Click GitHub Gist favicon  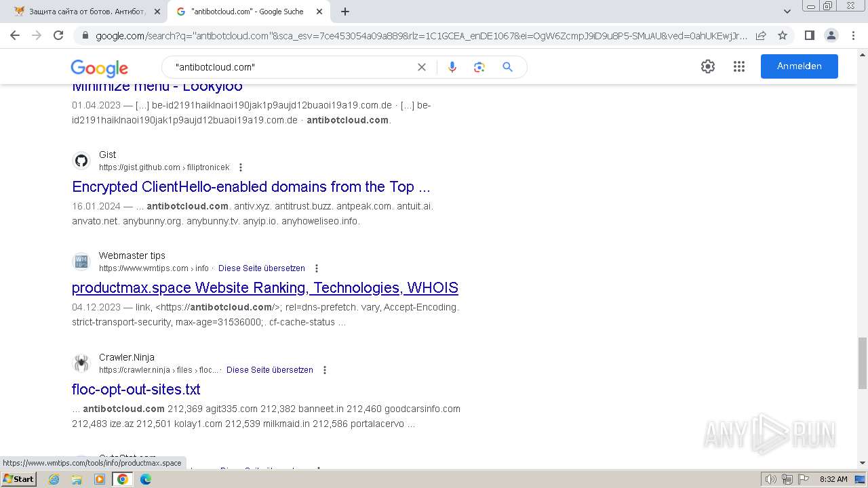coord(81,161)
